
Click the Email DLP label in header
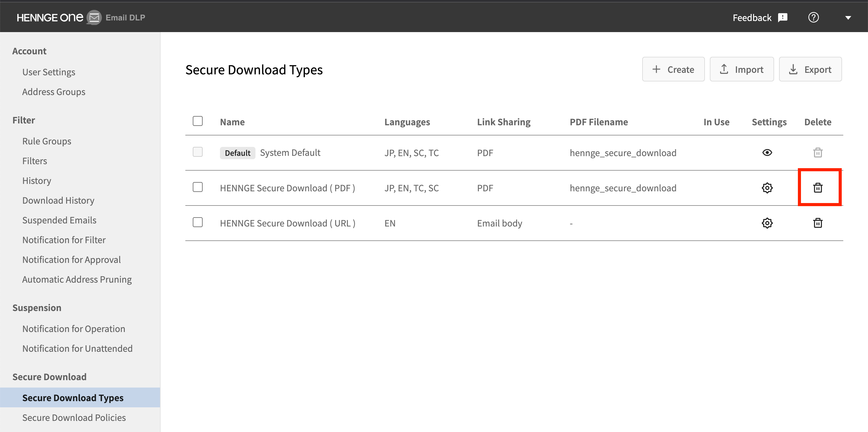coord(125,18)
